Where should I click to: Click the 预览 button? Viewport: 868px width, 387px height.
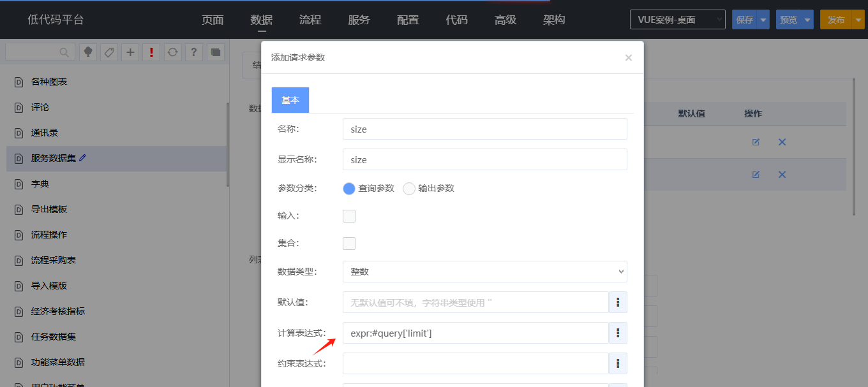tap(789, 20)
